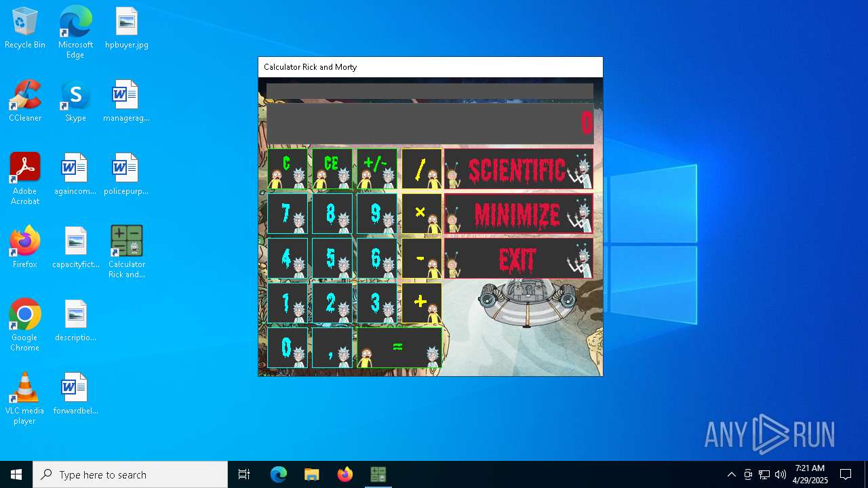Click the equals (=) button
This screenshot has width=868, height=488.
pyautogui.click(x=399, y=348)
